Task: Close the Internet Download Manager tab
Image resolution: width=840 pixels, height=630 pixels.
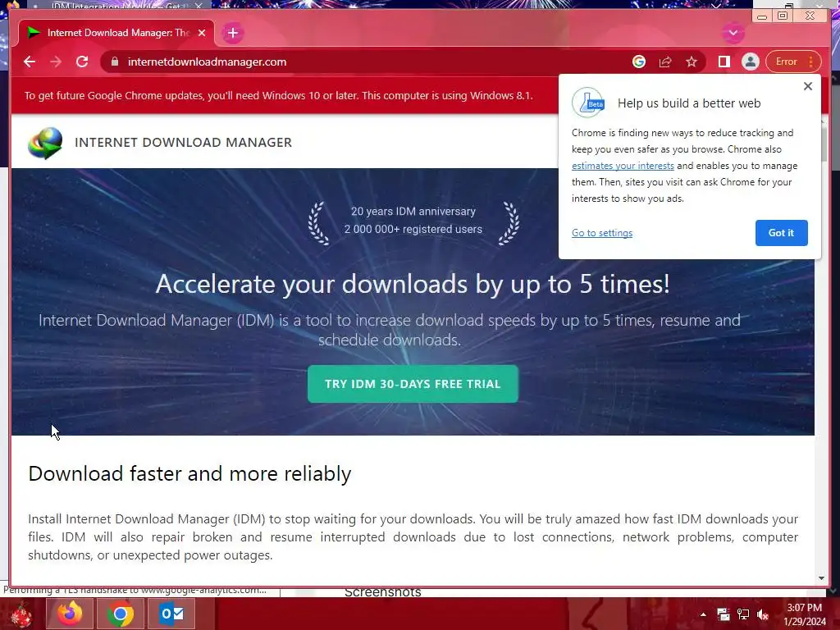Action: click(202, 33)
